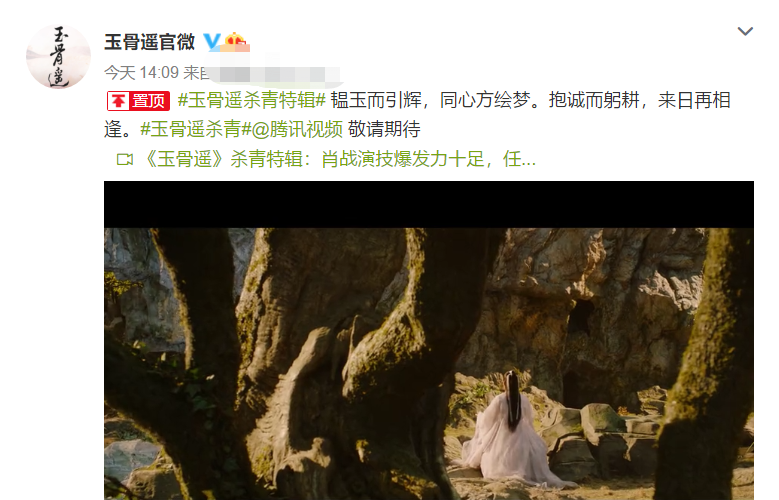Open the #玉骨遥杀青特辑# hashtag topic
This screenshot has height=500, width=779.
(x=251, y=100)
